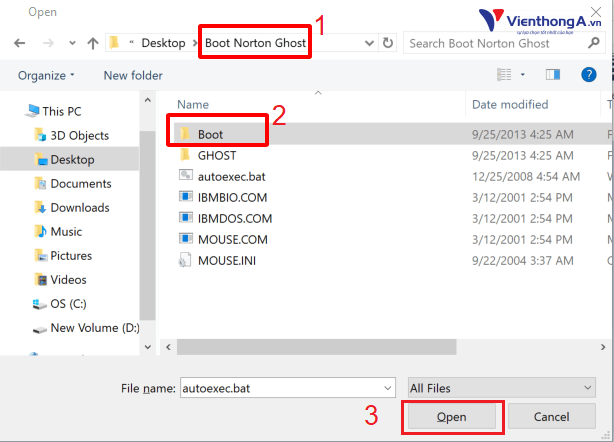Expand the address bar history dropdown
Viewport: 614px width, 442px height.
point(369,43)
